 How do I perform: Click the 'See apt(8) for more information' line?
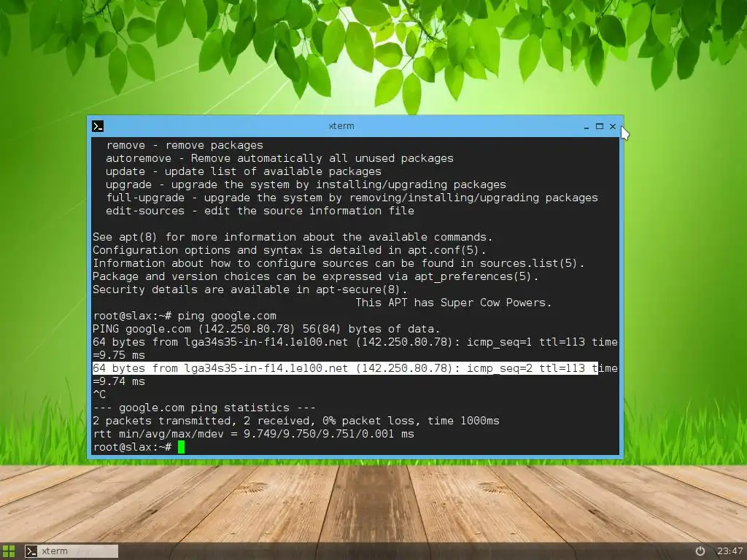click(293, 237)
